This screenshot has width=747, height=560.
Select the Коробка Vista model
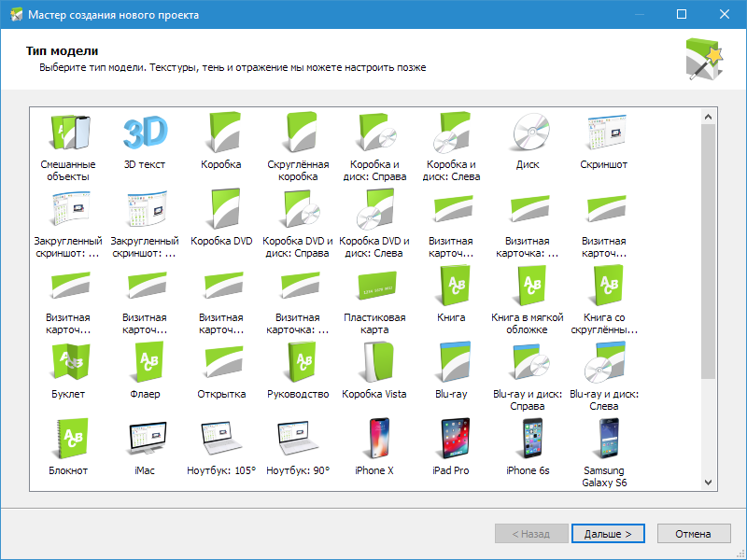pyautogui.click(x=374, y=363)
